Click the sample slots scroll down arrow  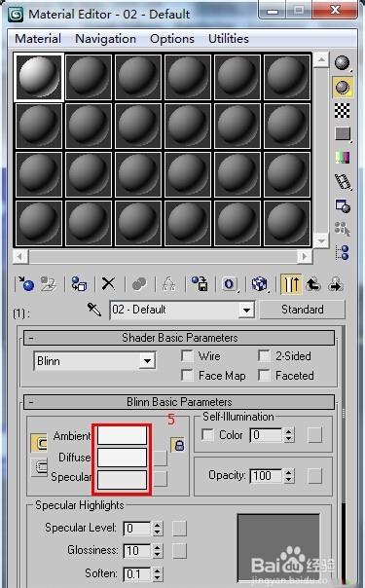point(321,241)
